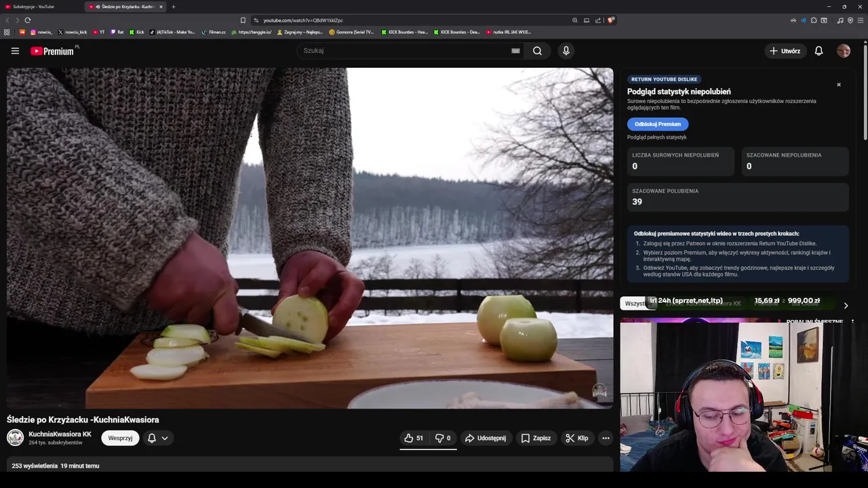This screenshot has width=868, height=488.
Task: Click the Odblokuj Premium button
Action: [658, 124]
